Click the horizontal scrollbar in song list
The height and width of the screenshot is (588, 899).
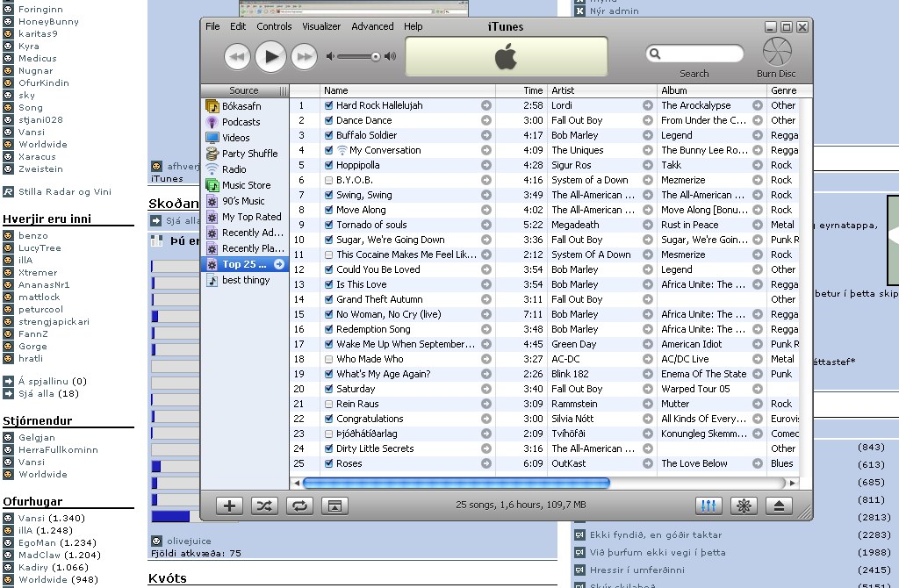(456, 483)
